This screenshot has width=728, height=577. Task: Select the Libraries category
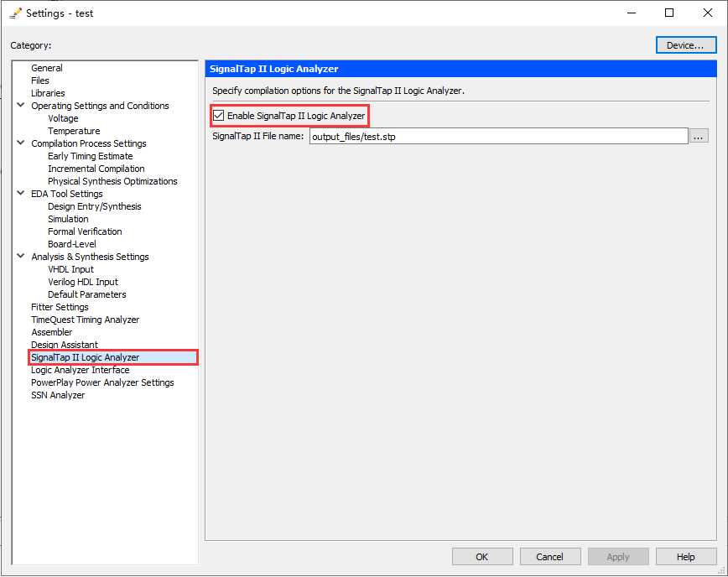click(48, 93)
